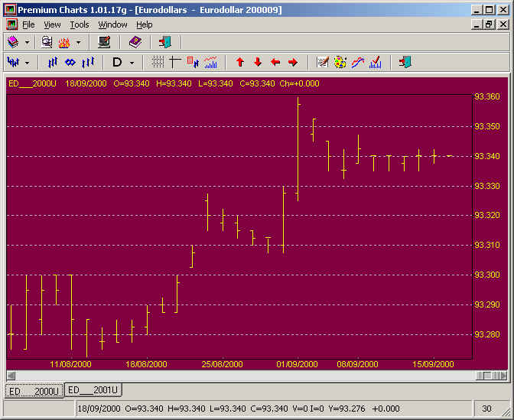
Task: Open the Help menu
Action: (x=145, y=24)
